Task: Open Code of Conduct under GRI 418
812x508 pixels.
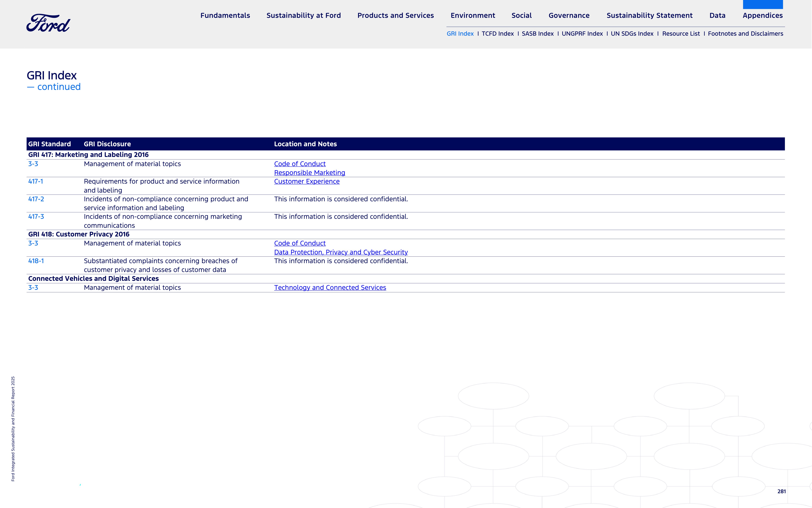Action: click(300, 243)
